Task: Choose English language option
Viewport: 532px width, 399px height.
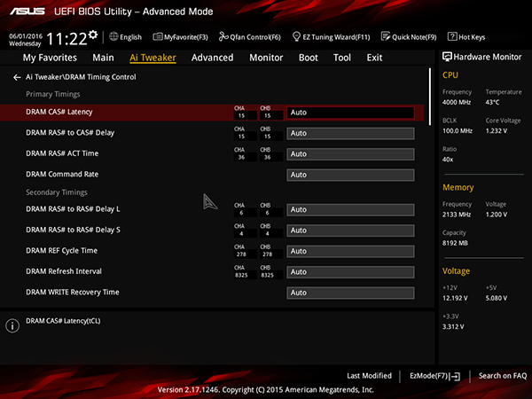Action: click(130, 37)
